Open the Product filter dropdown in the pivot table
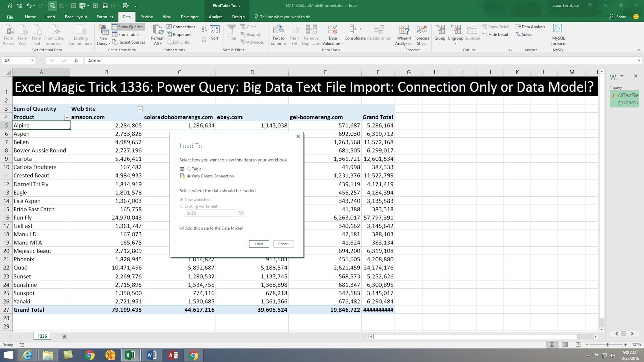644x362 pixels. pos(67,117)
